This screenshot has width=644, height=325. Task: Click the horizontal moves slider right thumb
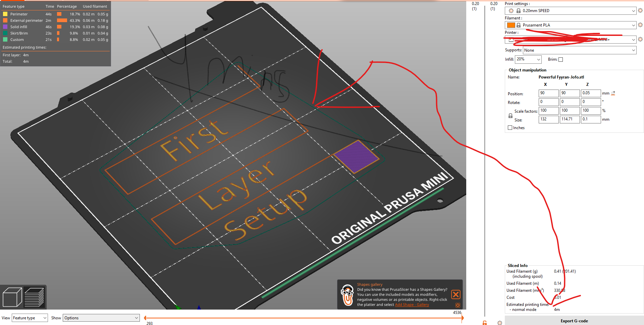(462, 318)
